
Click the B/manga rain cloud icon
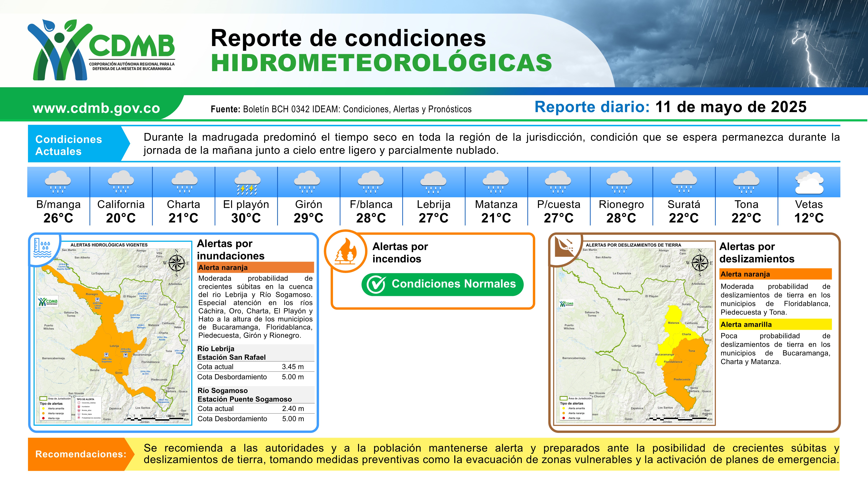tap(58, 181)
